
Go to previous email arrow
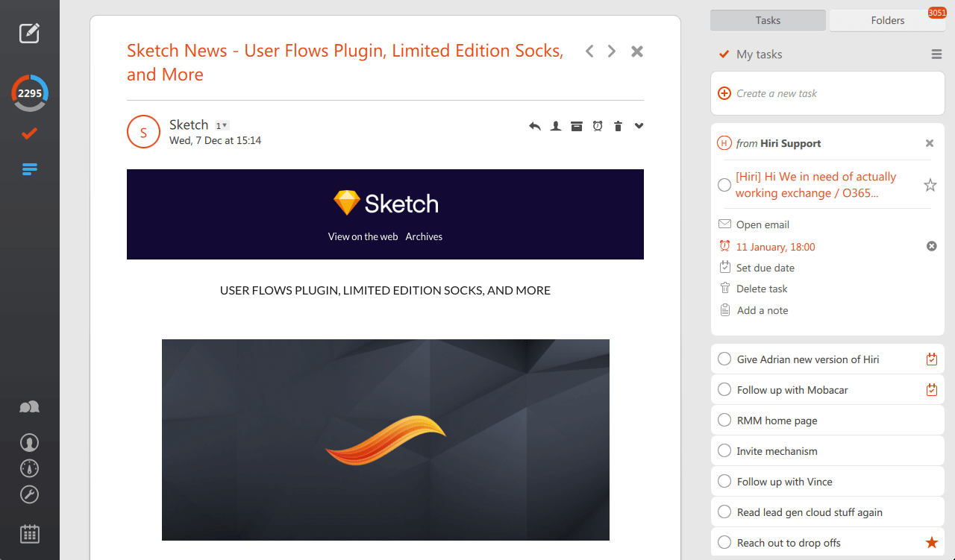tap(589, 51)
